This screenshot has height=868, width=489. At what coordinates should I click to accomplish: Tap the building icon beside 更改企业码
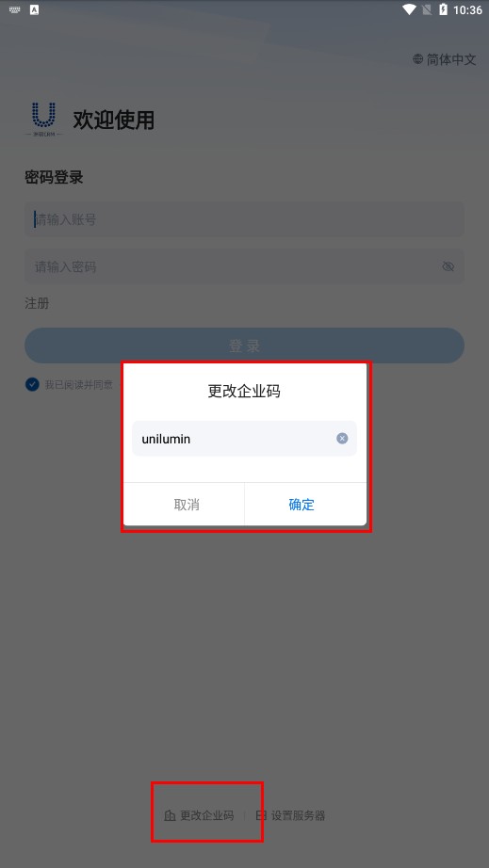pos(170,815)
